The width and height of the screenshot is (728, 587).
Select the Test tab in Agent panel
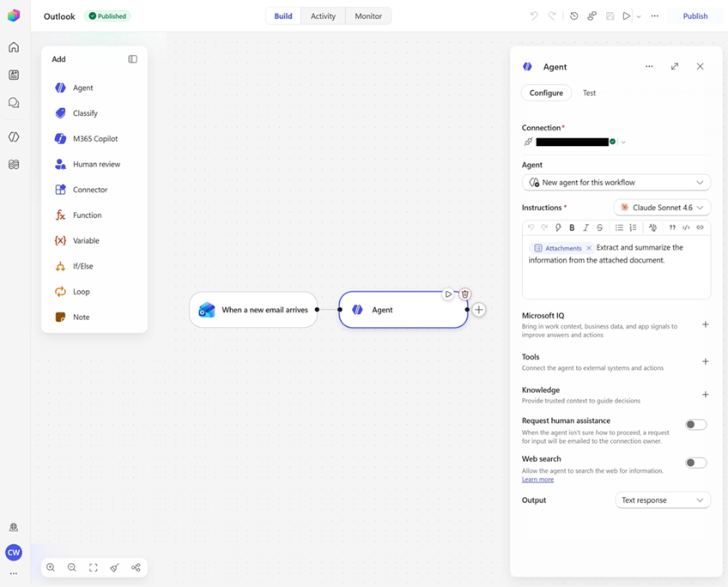[589, 93]
